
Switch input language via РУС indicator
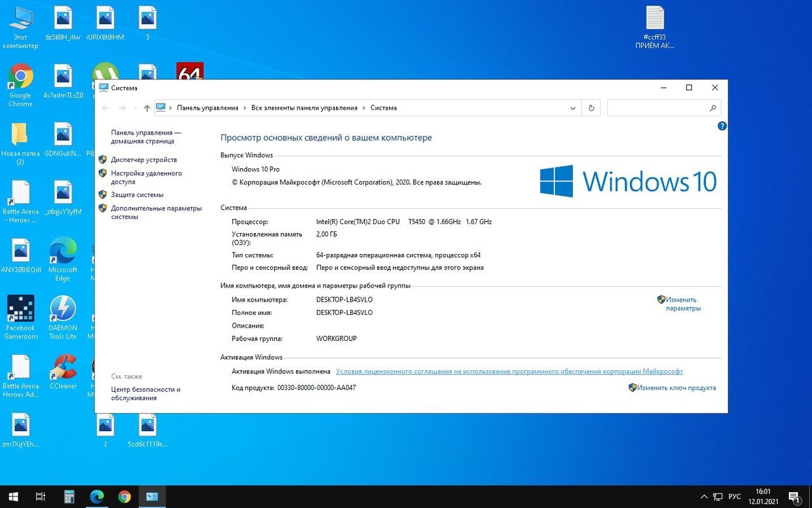(x=735, y=497)
